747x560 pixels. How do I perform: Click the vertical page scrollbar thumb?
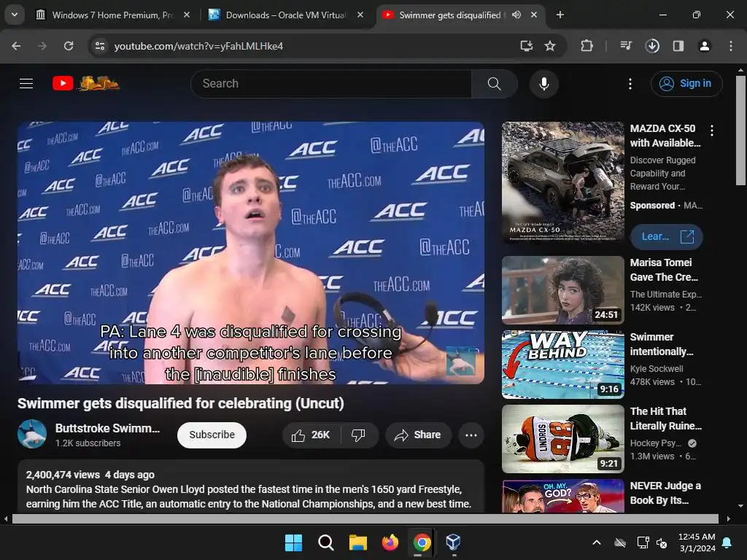pyautogui.click(x=740, y=131)
